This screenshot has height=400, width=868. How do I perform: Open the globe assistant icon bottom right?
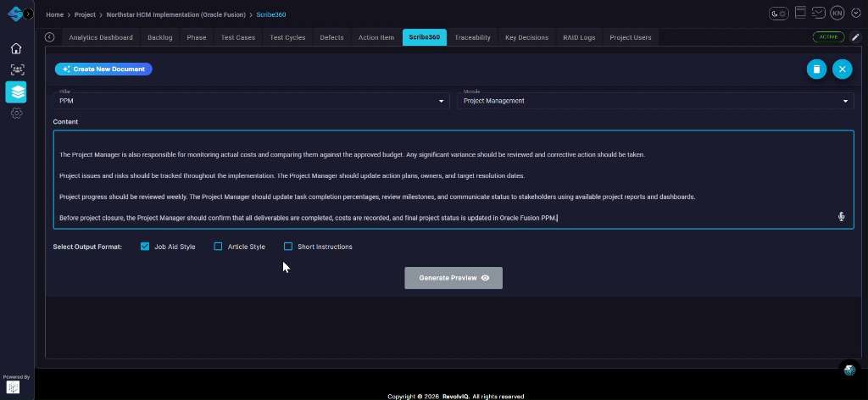pos(849,370)
